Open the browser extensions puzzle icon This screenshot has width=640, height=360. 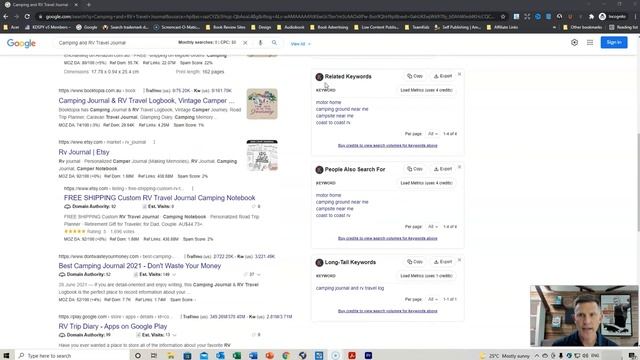tap(591, 17)
